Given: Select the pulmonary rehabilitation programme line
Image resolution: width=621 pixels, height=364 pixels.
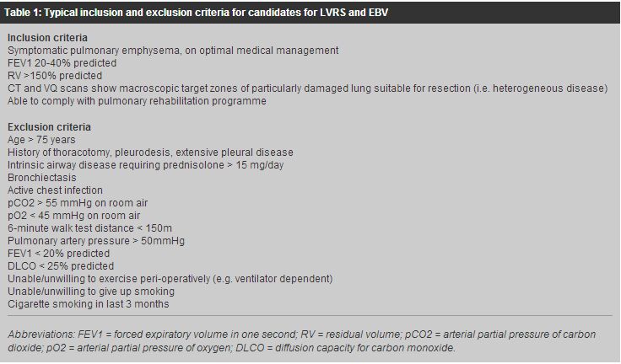Looking at the screenshot, I should tap(137, 101).
